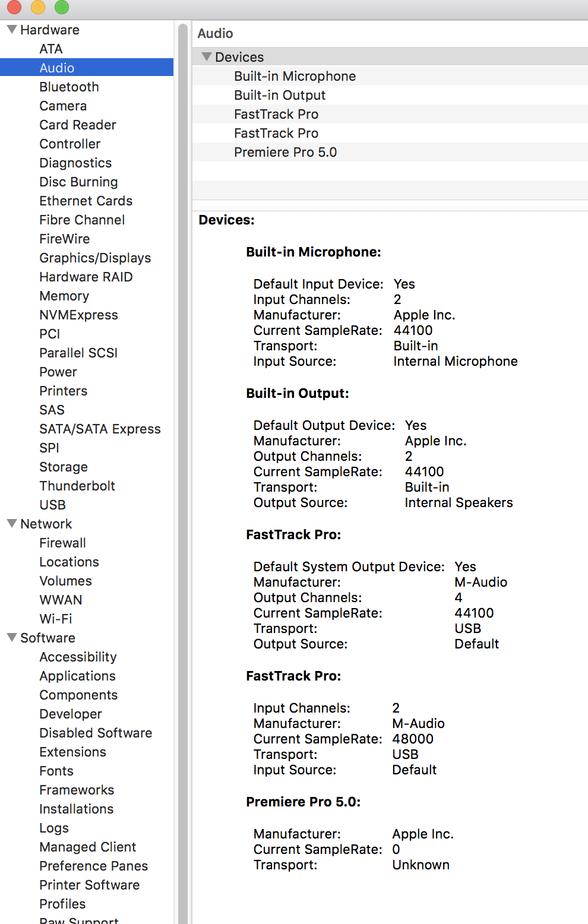Select the Premiere Pro 5.0 device row
Screen dimensions: 588x924
click(390, 152)
